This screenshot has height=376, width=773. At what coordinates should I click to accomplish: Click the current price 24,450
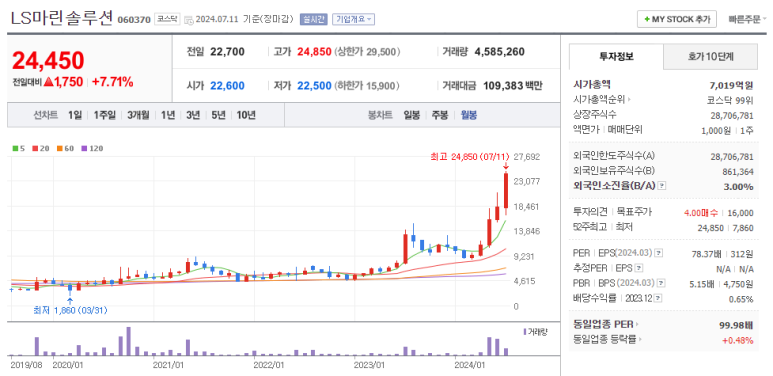pos(48,61)
